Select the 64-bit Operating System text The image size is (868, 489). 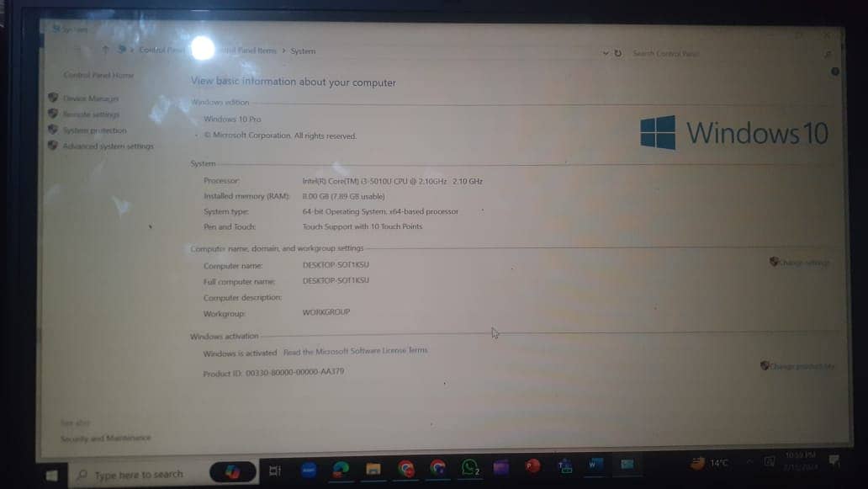click(x=380, y=211)
